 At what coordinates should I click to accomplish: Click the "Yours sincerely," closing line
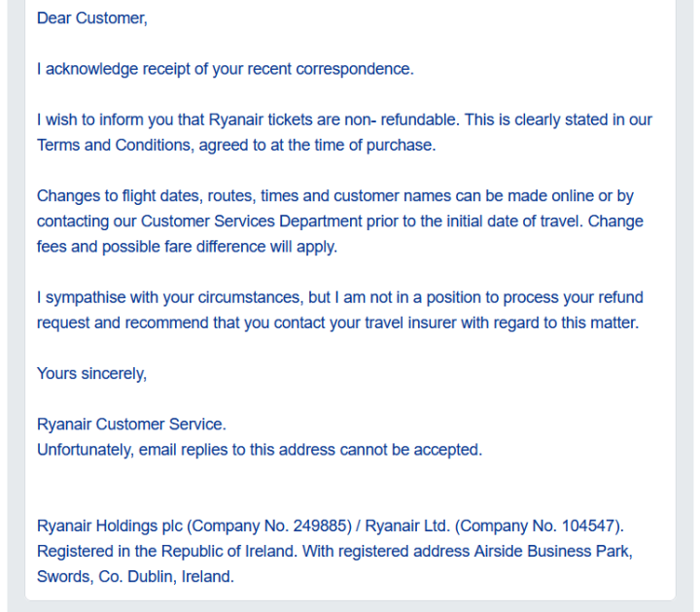(x=92, y=374)
